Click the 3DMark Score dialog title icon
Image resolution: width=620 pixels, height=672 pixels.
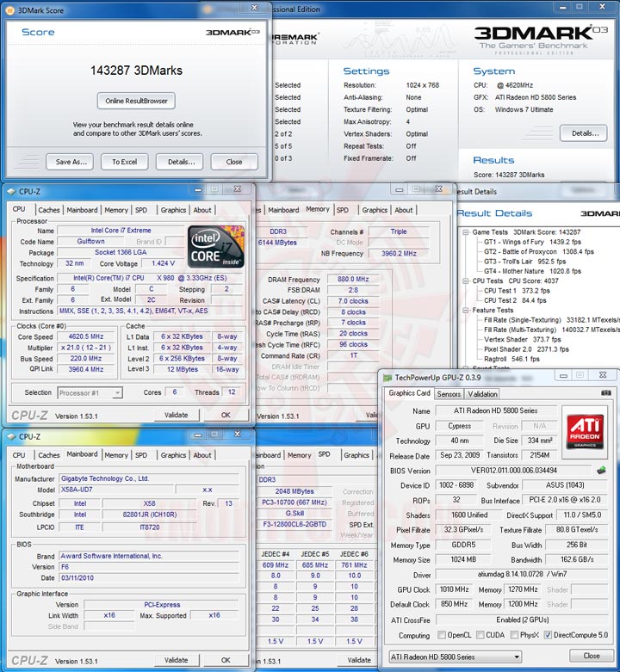(10, 9)
